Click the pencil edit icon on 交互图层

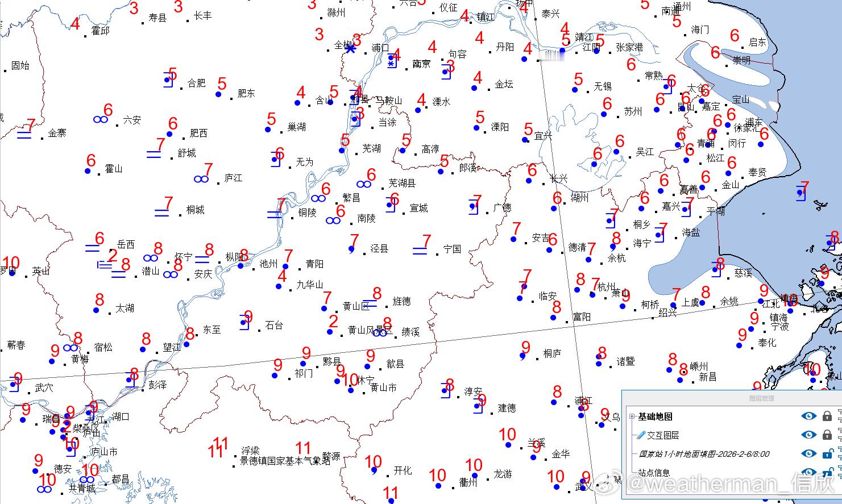641,435
